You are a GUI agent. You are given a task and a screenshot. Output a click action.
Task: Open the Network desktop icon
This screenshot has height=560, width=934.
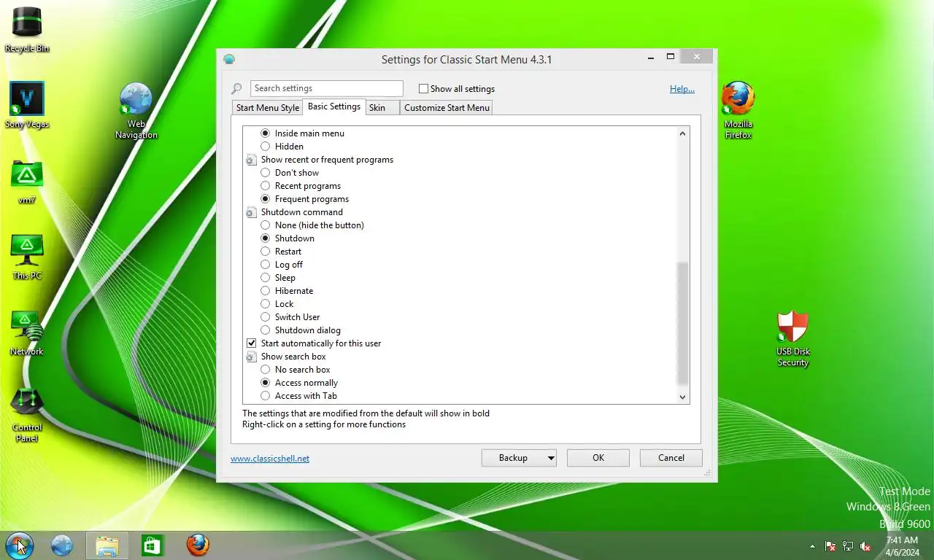[x=27, y=332]
